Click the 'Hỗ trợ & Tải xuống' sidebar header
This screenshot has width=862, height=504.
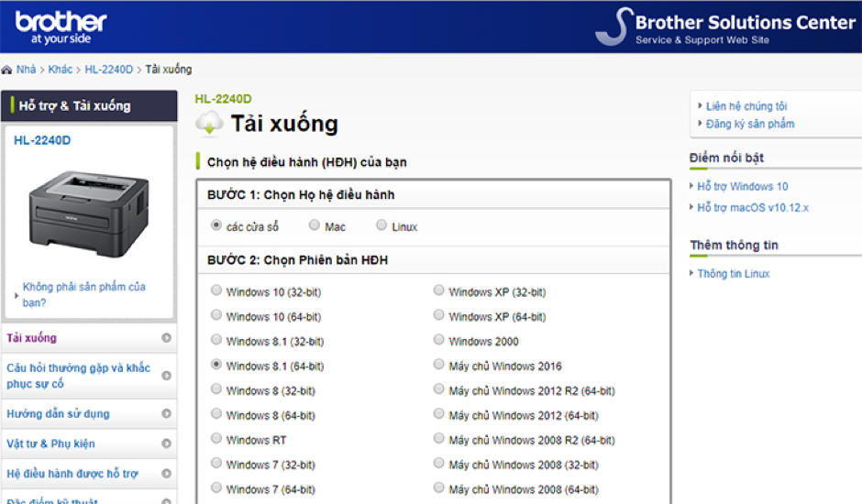[89, 105]
